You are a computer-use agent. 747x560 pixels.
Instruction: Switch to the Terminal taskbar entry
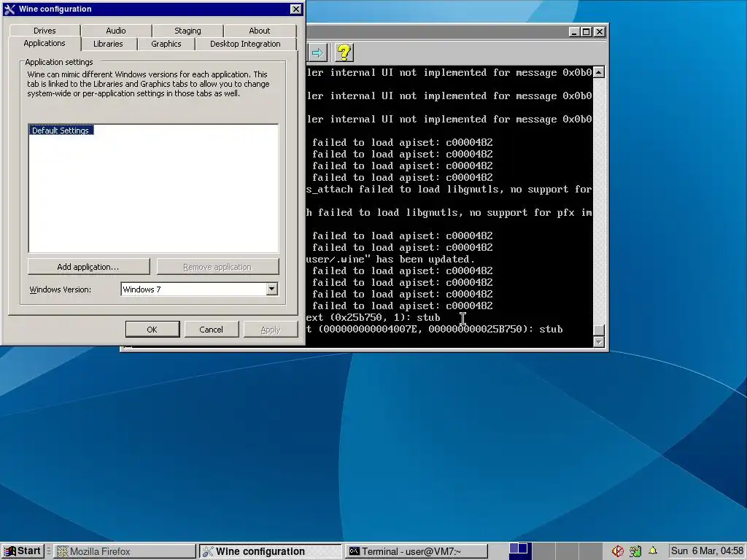tap(417, 551)
